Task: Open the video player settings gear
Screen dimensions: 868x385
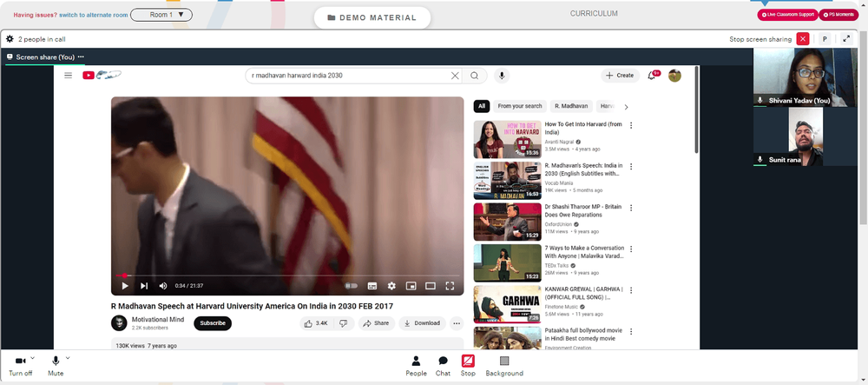Action: (391, 286)
